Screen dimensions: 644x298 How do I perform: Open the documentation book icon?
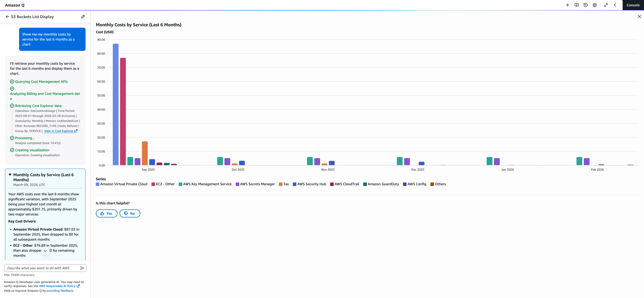(576, 5)
